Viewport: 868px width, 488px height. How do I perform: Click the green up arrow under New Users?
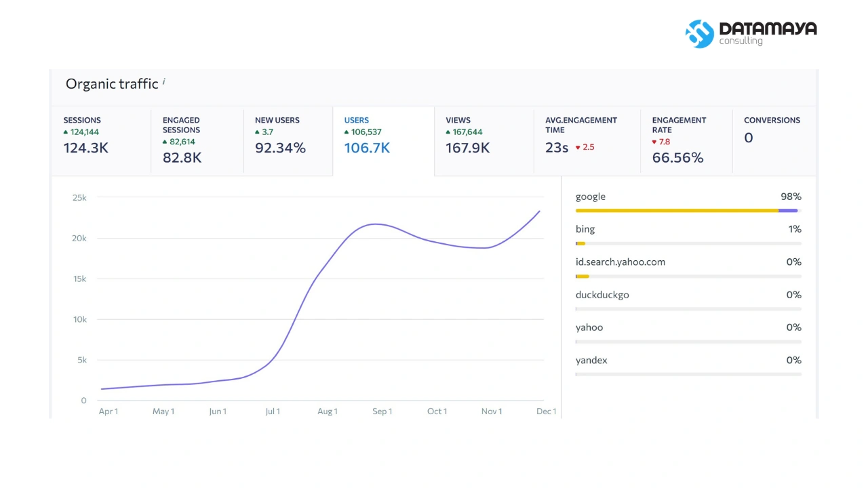(258, 132)
